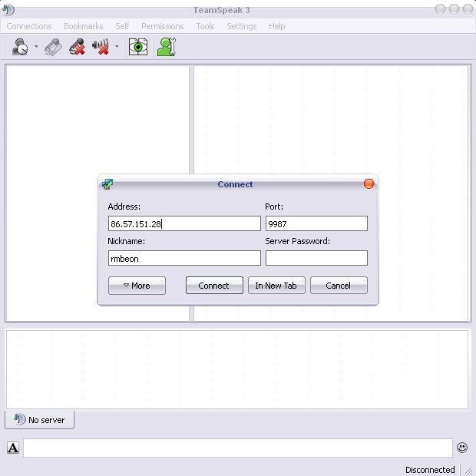Open the Self menu
The width and height of the screenshot is (476, 476).
click(x=122, y=26)
